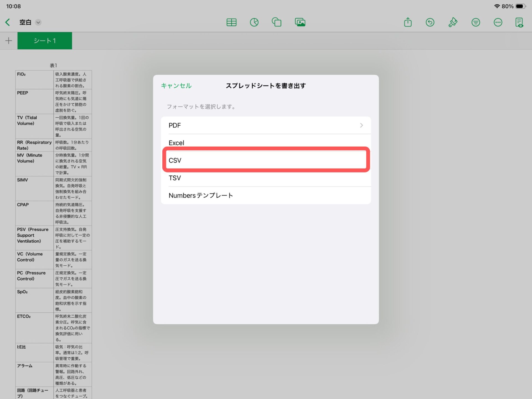The width and height of the screenshot is (532, 399).
Task: Open the more options ellipsis icon
Action: (x=498, y=22)
